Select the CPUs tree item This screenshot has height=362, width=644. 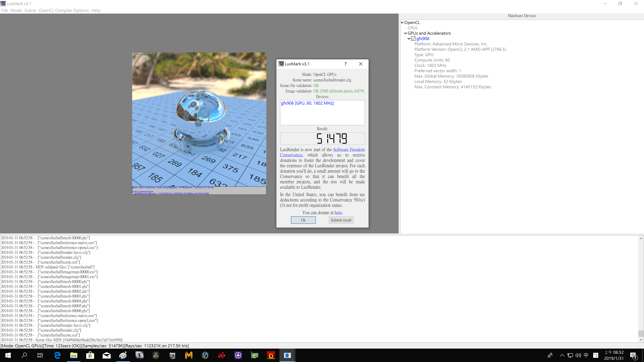[x=413, y=28]
